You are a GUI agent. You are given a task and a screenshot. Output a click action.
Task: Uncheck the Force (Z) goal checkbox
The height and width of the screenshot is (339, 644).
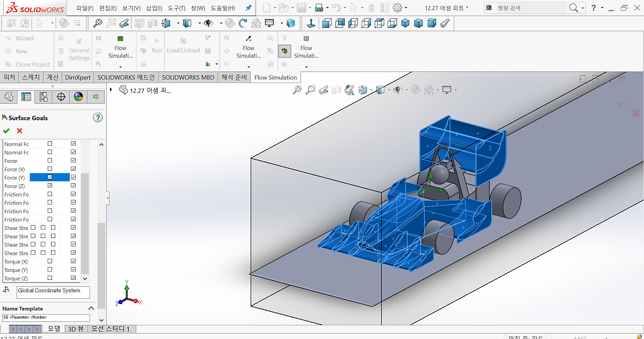click(x=50, y=186)
